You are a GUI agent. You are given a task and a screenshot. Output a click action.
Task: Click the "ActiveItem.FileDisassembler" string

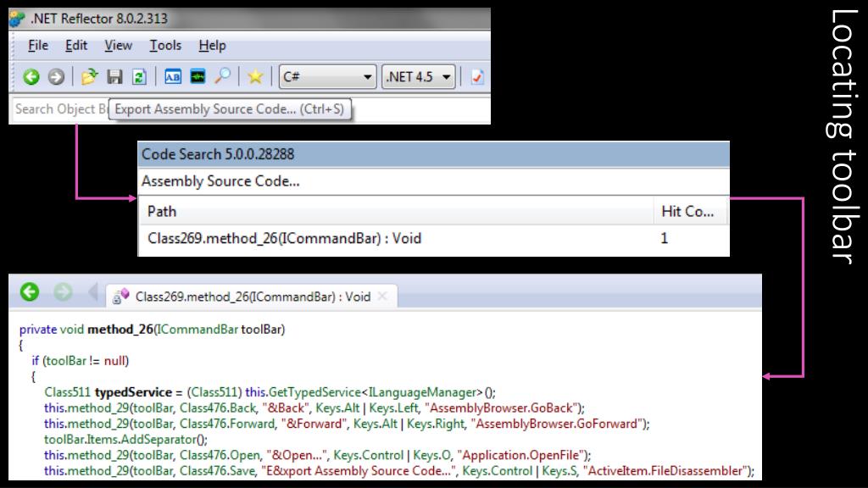point(666,471)
